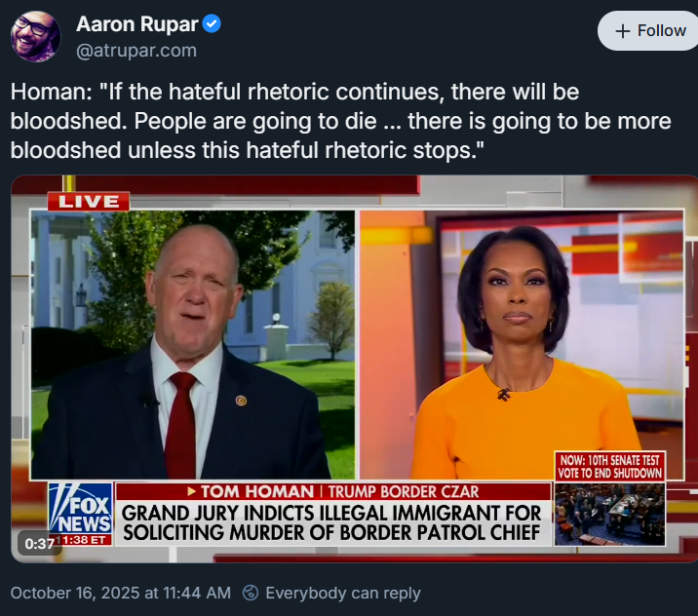Click the reply-settings globe icon
This screenshot has width=698, height=616.
[x=251, y=593]
